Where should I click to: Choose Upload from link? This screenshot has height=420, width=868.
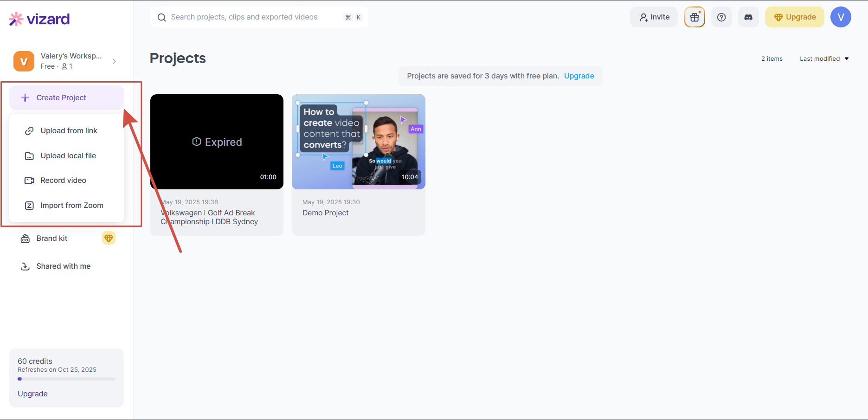[66, 131]
